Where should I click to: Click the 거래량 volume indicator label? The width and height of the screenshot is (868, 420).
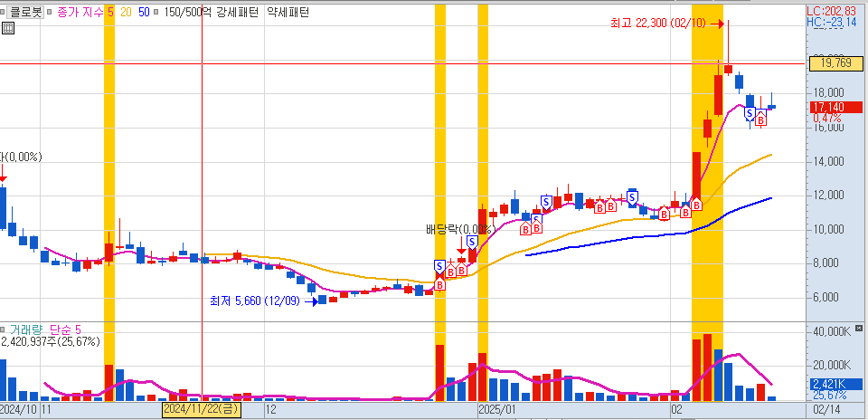click(26, 329)
